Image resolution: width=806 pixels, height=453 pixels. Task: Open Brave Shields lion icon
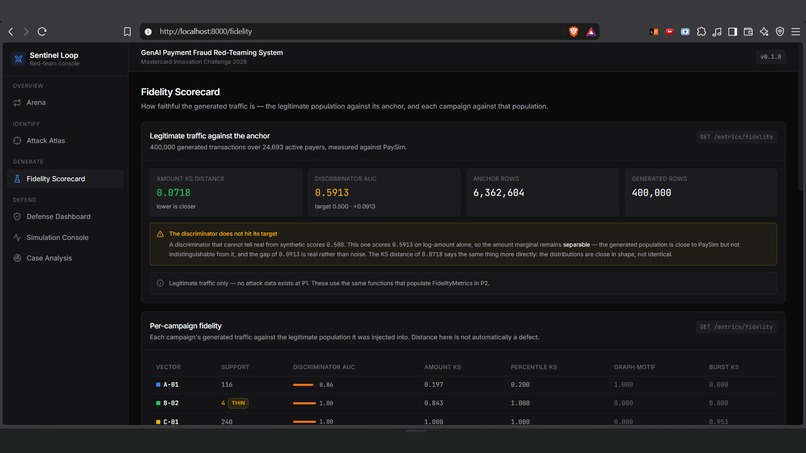pos(574,31)
